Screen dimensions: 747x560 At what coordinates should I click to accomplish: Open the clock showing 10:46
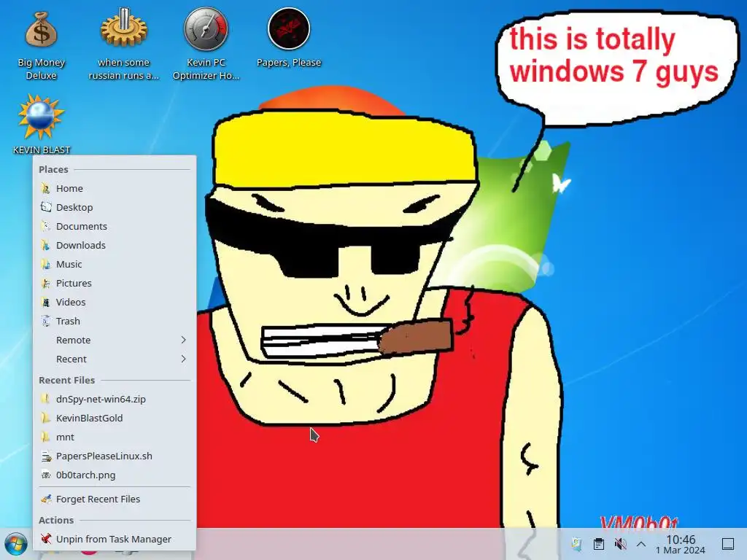pyautogui.click(x=681, y=544)
